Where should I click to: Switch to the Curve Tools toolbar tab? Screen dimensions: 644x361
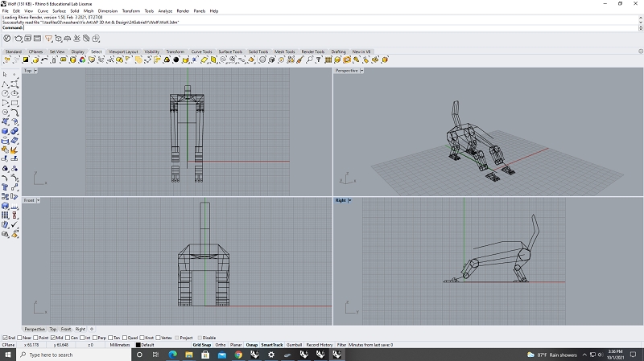point(202,51)
